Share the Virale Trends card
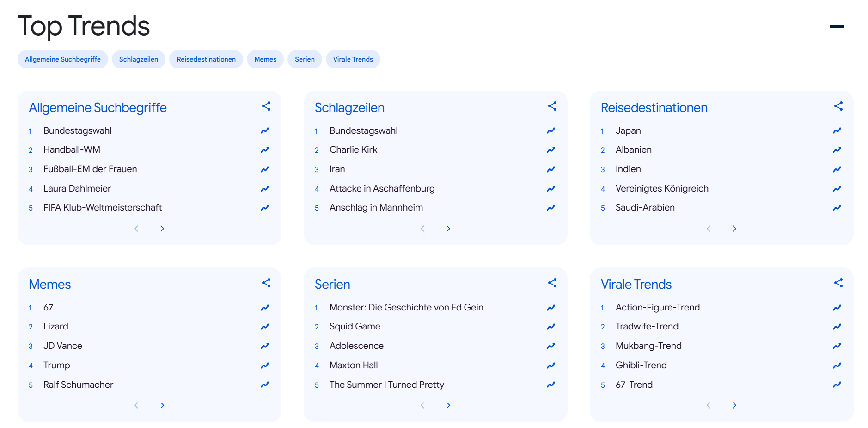This screenshot has width=868, height=428. [838, 283]
